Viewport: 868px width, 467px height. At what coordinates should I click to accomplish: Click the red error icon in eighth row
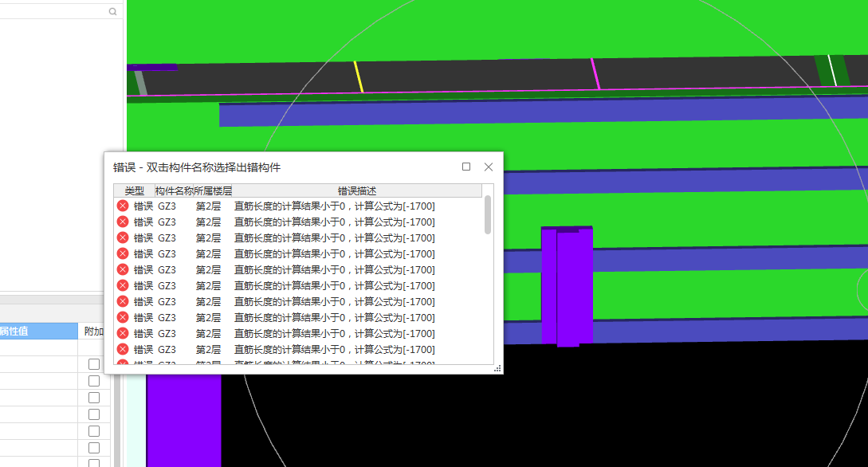point(123,318)
